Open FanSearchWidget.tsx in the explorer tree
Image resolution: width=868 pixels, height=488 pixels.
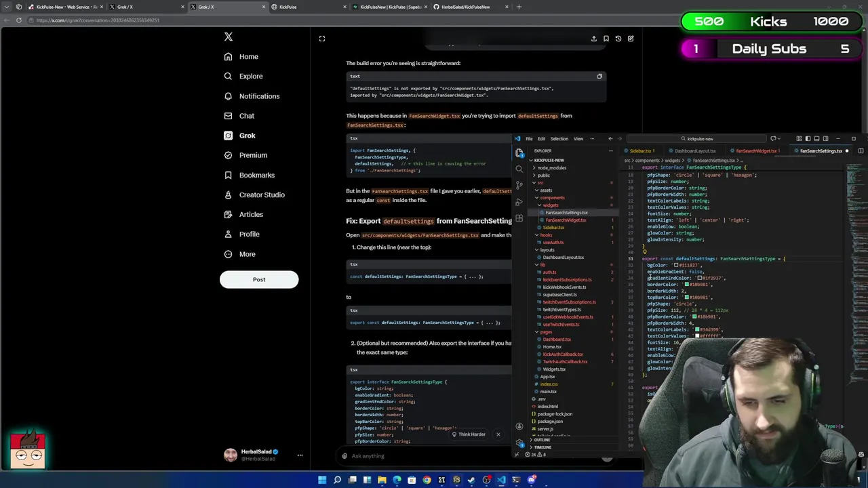[565, 220]
